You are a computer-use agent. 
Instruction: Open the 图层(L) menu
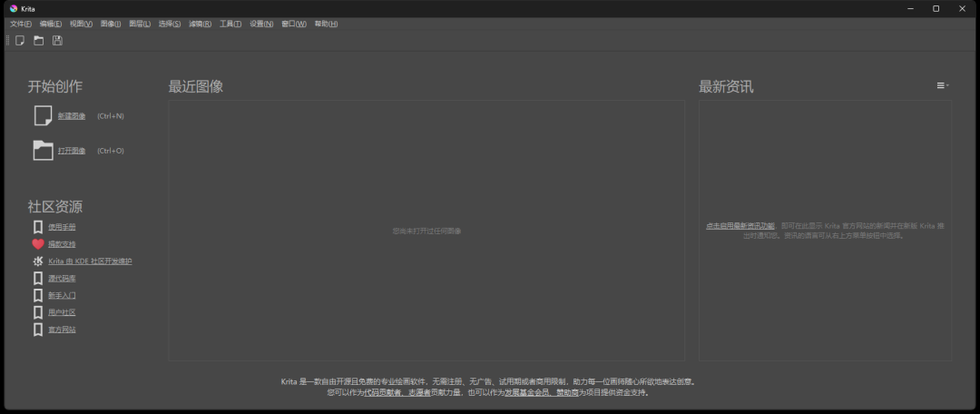[140, 24]
